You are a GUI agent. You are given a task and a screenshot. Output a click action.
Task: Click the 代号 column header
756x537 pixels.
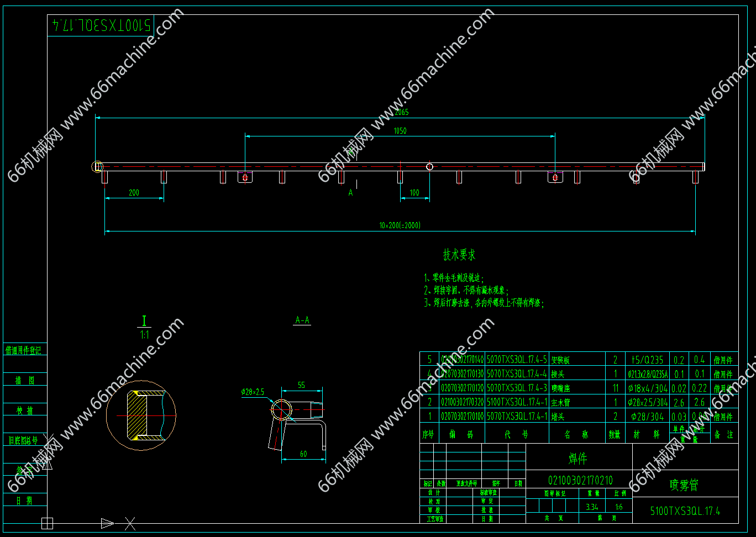click(x=516, y=435)
